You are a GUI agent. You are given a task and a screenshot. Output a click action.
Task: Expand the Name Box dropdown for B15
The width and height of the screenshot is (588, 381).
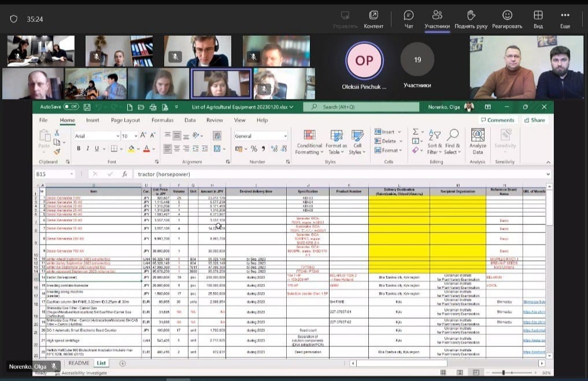pos(72,174)
